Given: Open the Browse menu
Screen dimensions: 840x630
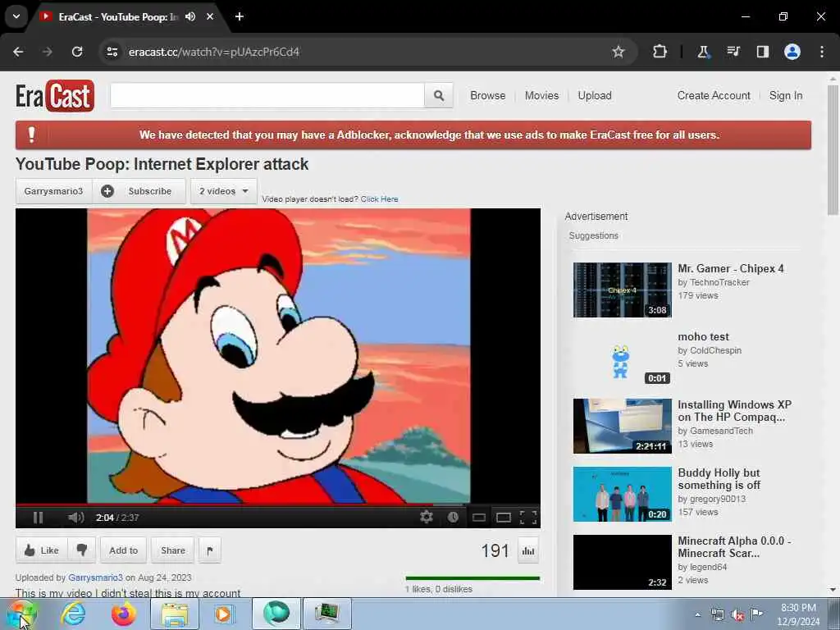Looking at the screenshot, I should click(x=487, y=95).
